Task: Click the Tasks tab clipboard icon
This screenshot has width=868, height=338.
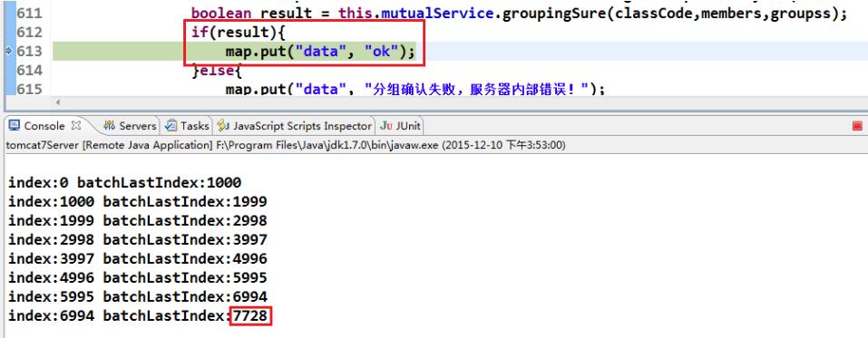Action: click(x=171, y=126)
